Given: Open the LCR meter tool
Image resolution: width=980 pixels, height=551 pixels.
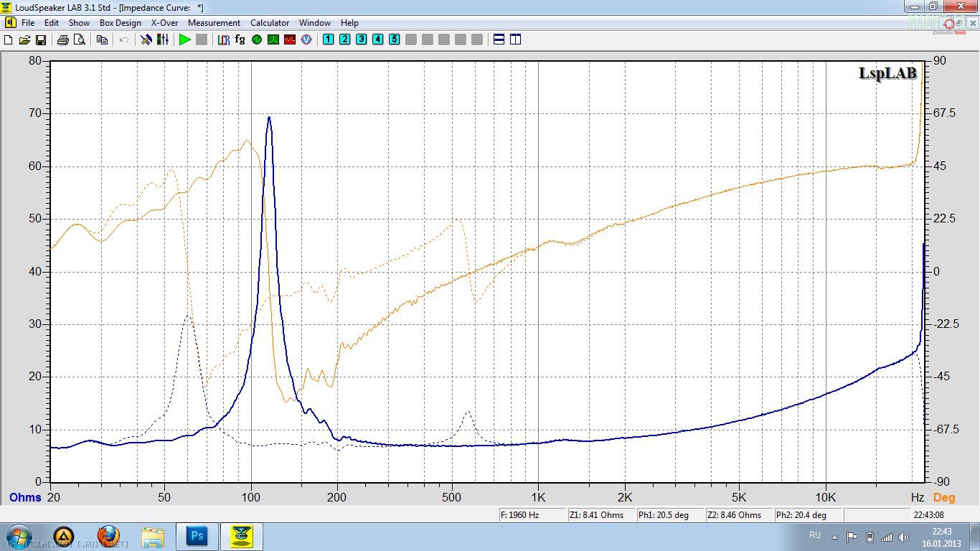Looking at the screenshot, I should [x=224, y=39].
